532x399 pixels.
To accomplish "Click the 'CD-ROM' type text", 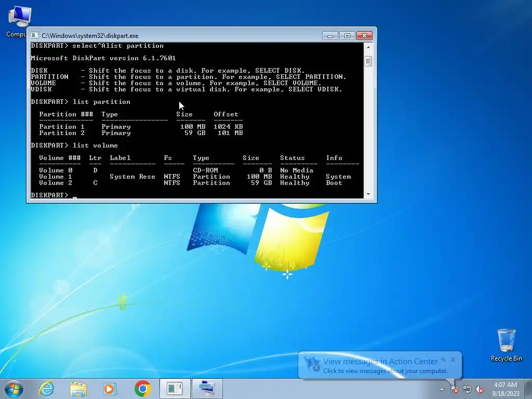I will click(x=205, y=170).
